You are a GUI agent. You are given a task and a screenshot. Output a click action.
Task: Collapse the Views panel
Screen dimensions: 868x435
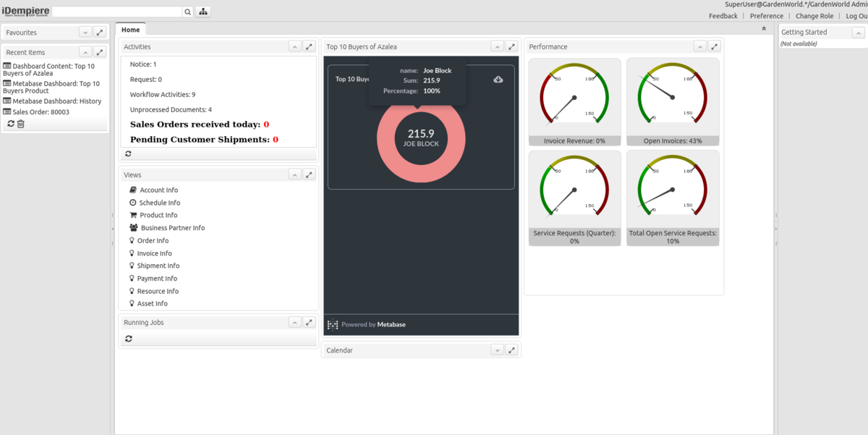point(294,174)
